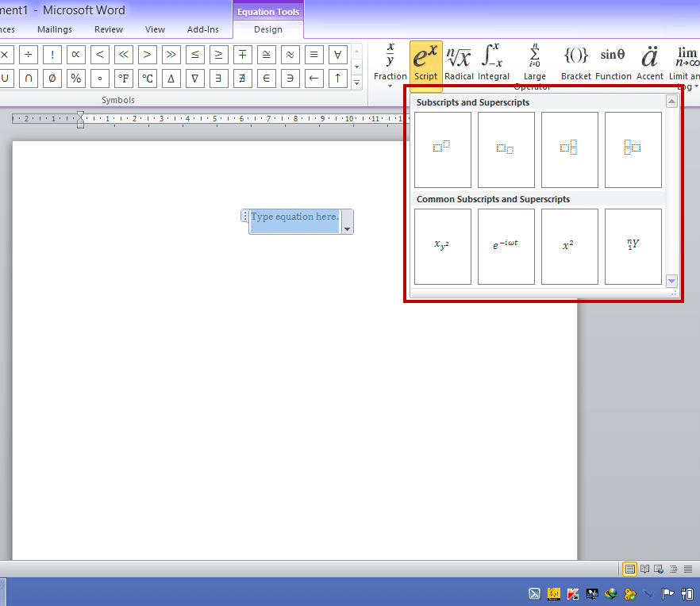The width and height of the screenshot is (700, 606).
Task: Insert the superscript template
Action: pyautogui.click(x=442, y=149)
